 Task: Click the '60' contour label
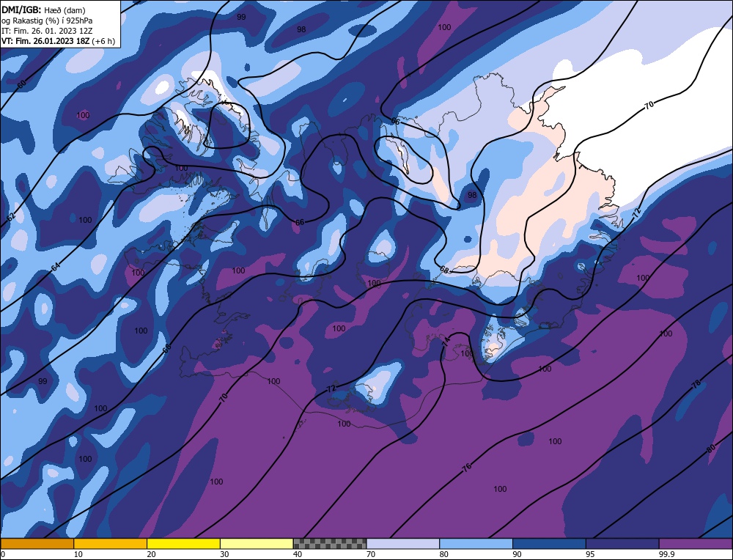pyautogui.click(x=21, y=84)
